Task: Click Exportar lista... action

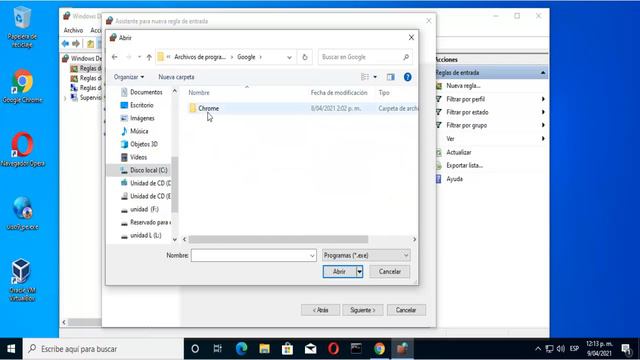Action: click(464, 165)
